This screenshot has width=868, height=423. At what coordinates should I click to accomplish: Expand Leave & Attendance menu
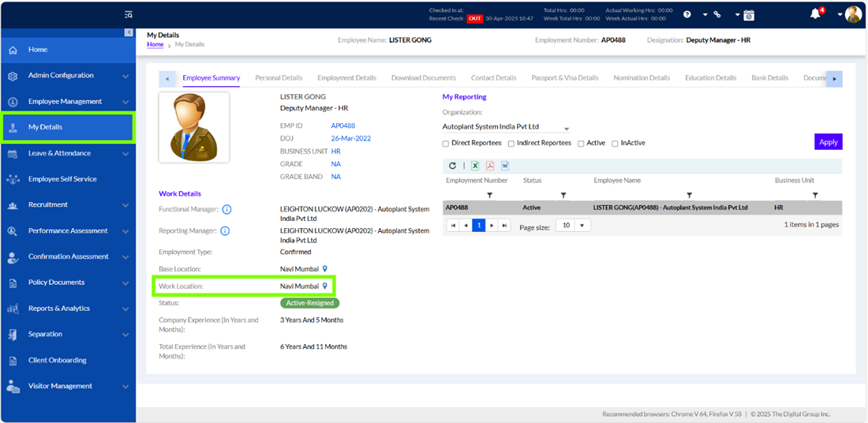coord(68,153)
